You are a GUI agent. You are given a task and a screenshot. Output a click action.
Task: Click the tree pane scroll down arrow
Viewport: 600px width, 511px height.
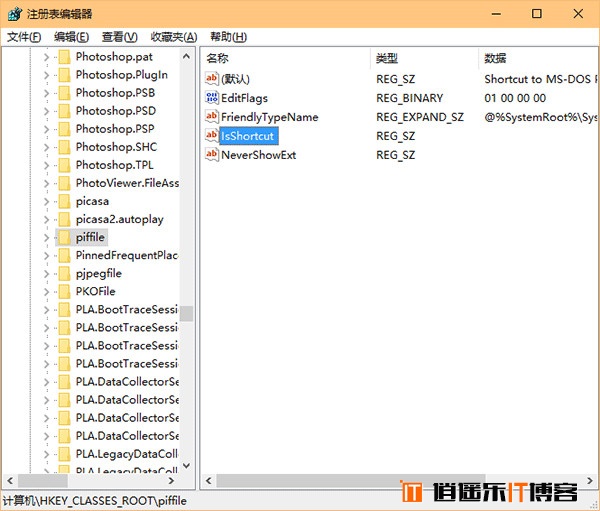(186, 465)
